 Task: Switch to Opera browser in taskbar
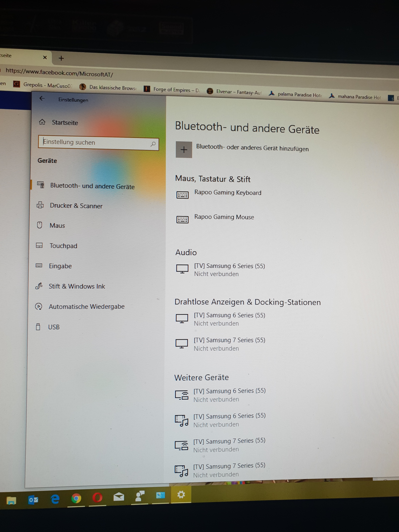click(x=97, y=498)
